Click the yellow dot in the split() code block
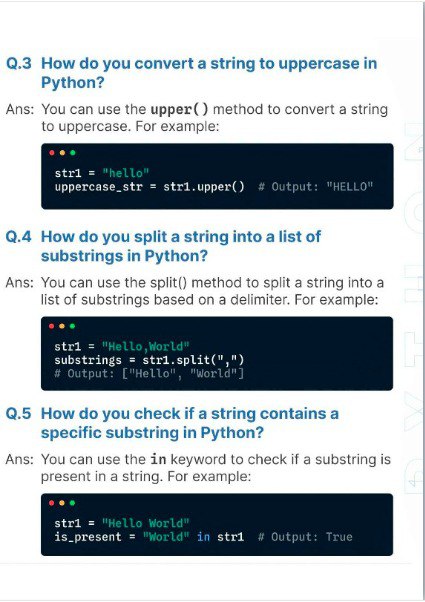The width and height of the screenshot is (425, 602). pyautogui.click(x=62, y=326)
